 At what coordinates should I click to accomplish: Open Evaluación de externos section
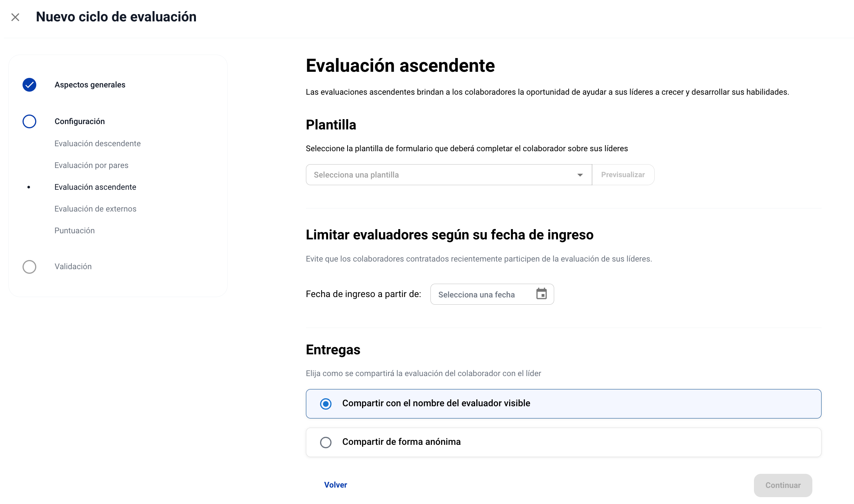pyautogui.click(x=95, y=209)
